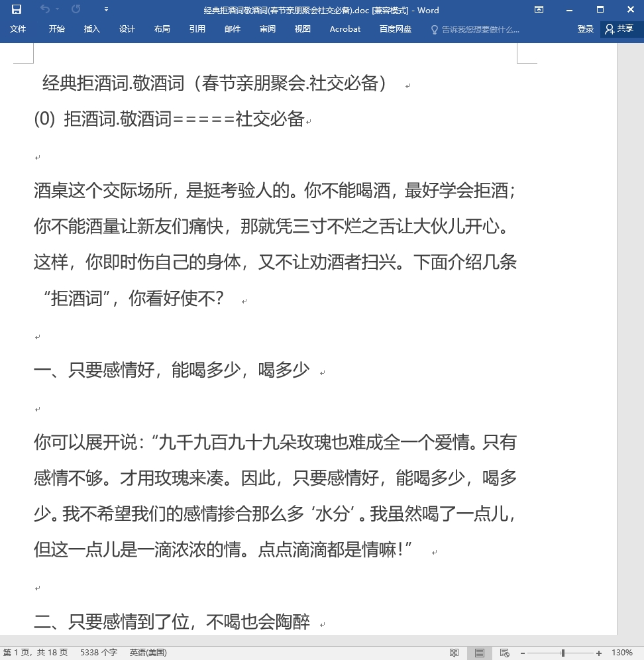Open the 文件 menu
The image size is (644, 660).
(x=18, y=29)
